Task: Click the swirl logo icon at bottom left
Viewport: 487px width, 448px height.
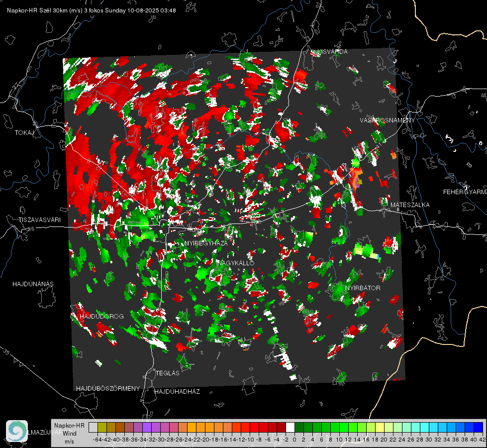Action: 17,431
